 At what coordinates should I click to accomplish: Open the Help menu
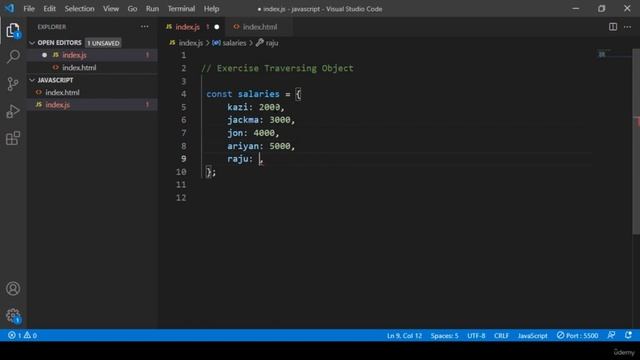coord(211,9)
